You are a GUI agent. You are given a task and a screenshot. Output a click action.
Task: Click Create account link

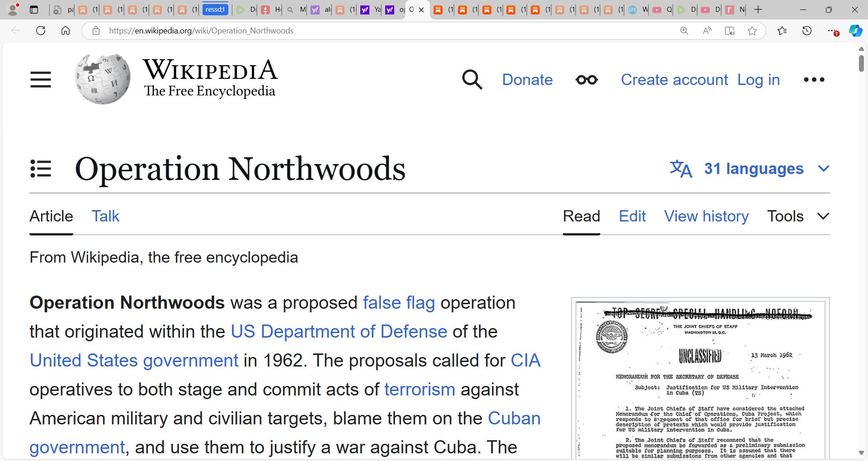(674, 80)
